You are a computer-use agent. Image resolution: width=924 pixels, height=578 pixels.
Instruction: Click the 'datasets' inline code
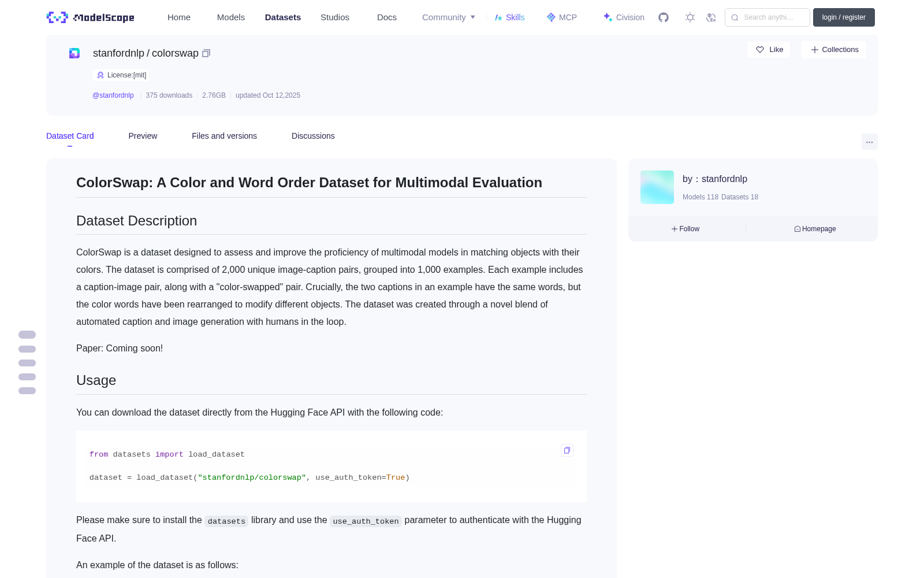[x=226, y=521]
